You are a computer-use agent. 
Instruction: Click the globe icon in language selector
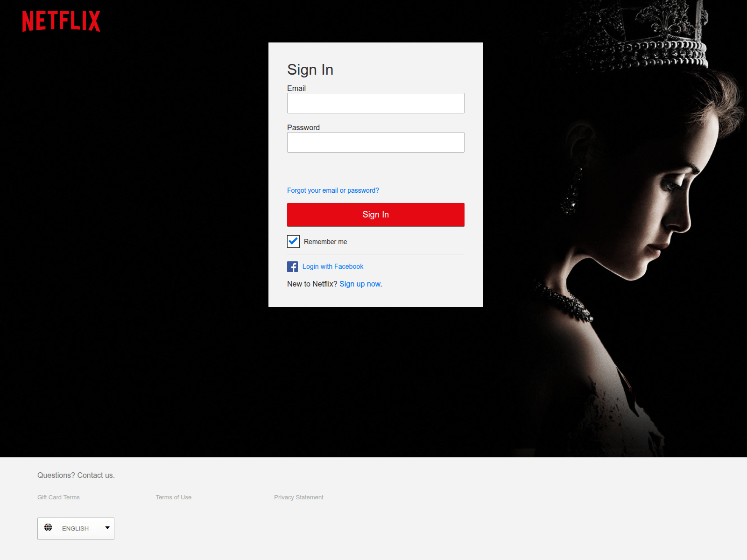pyautogui.click(x=48, y=527)
